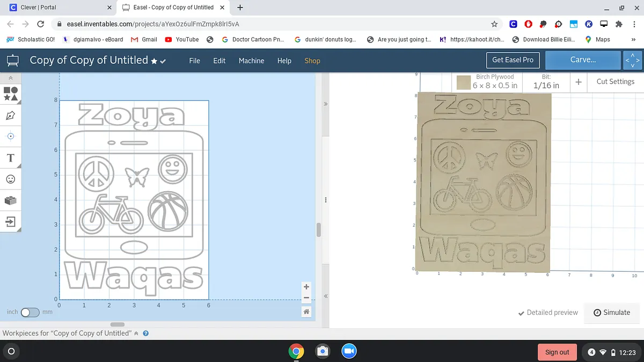Viewport: 644px width, 362px height.
Task: Open Gmail bookmark
Action: point(144,39)
